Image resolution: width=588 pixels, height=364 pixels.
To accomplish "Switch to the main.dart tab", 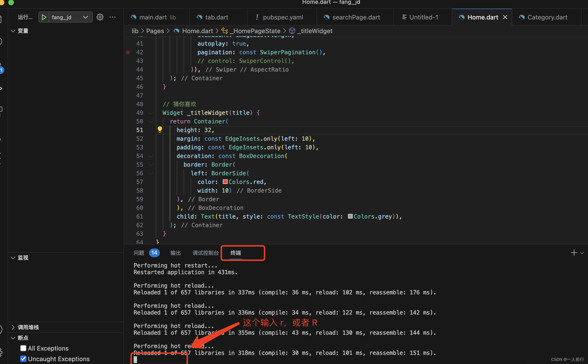I will 157,17.
